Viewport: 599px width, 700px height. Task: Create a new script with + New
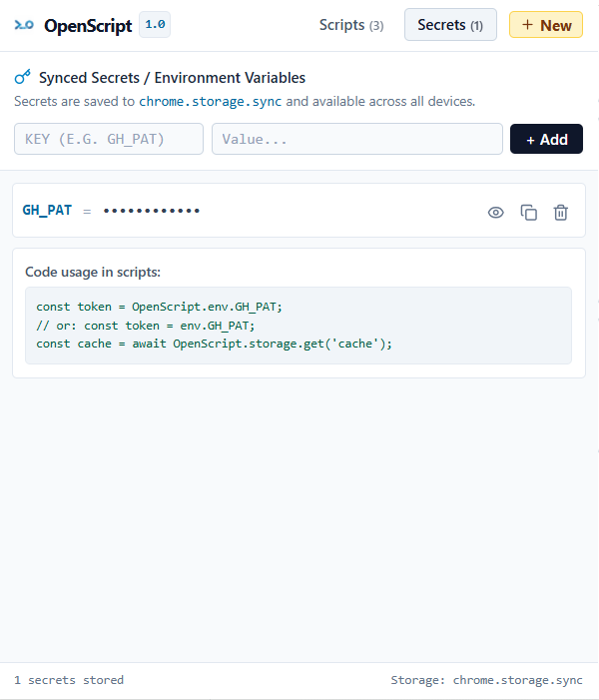546,25
